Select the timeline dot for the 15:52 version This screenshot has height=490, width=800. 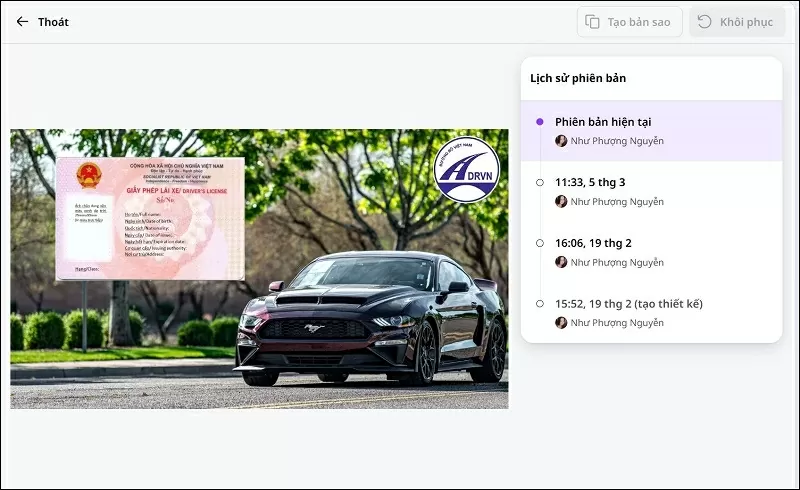[x=540, y=304]
